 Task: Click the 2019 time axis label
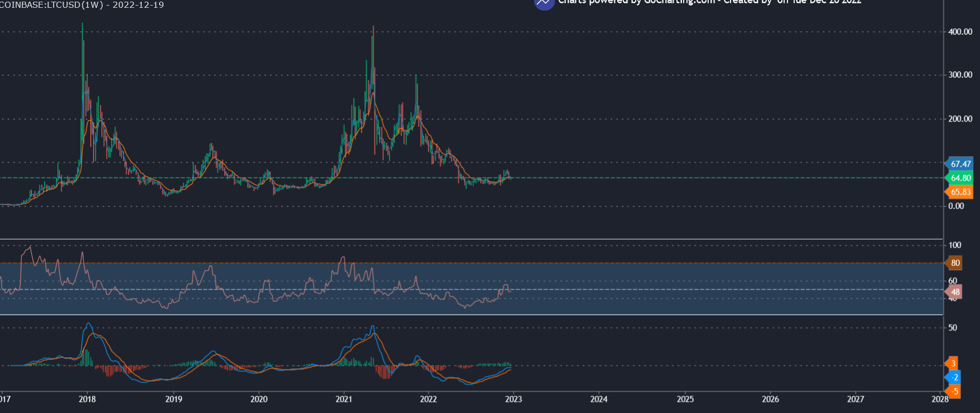coord(174,399)
